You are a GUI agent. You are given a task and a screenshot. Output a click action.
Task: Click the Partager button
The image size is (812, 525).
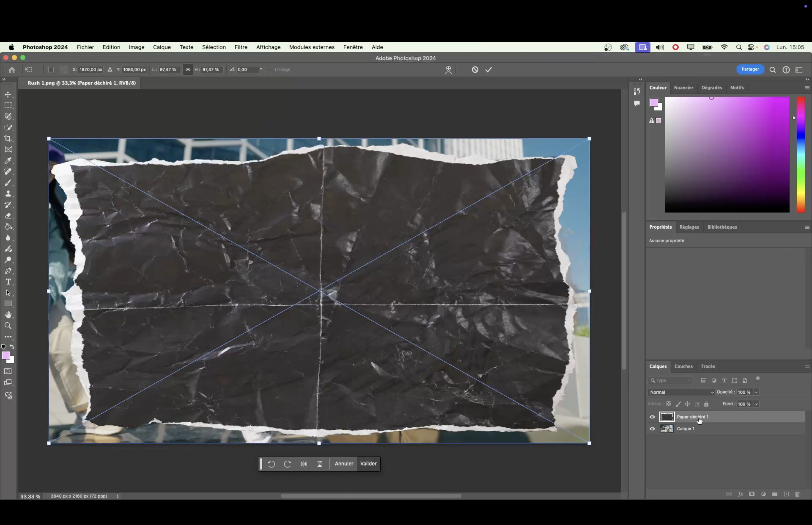tap(750, 69)
